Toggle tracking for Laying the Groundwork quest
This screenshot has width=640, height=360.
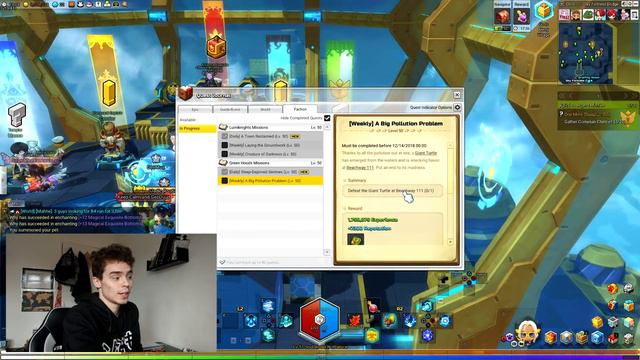224,145
